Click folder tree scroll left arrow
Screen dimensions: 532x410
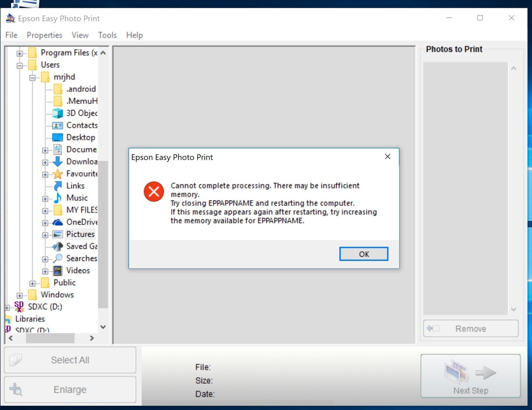point(11,338)
